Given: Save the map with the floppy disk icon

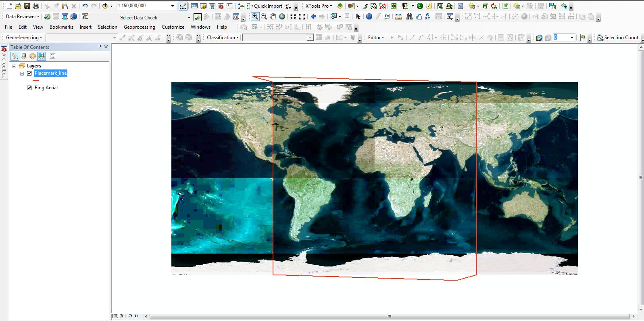Looking at the screenshot, I should (x=27, y=6).
